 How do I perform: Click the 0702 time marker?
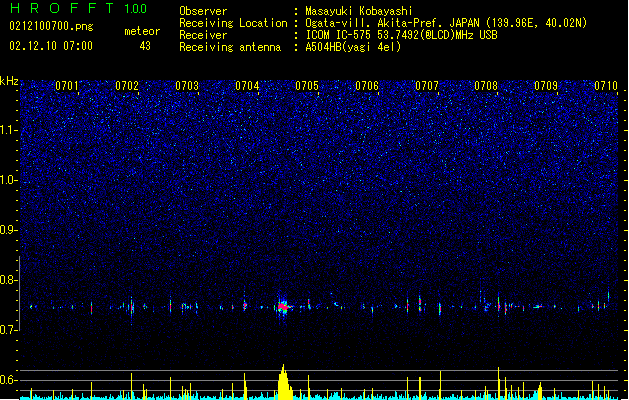click(127, 86)
